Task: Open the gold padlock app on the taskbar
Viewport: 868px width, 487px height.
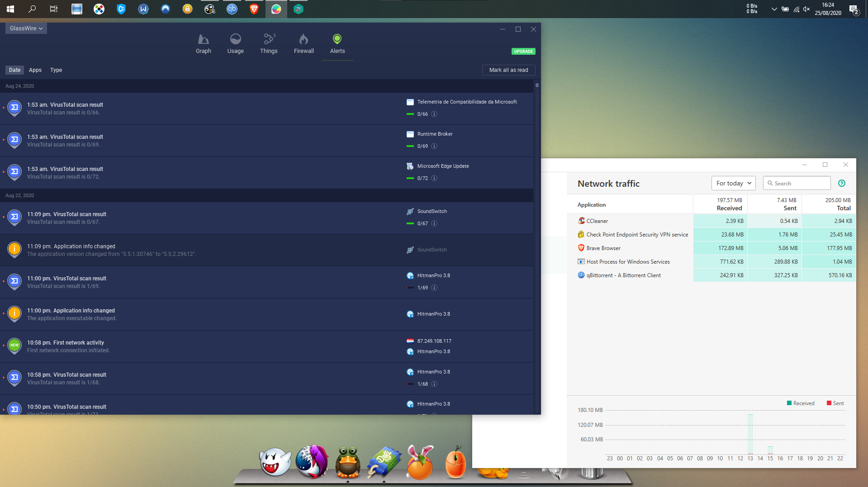Action: click(187, 9)
